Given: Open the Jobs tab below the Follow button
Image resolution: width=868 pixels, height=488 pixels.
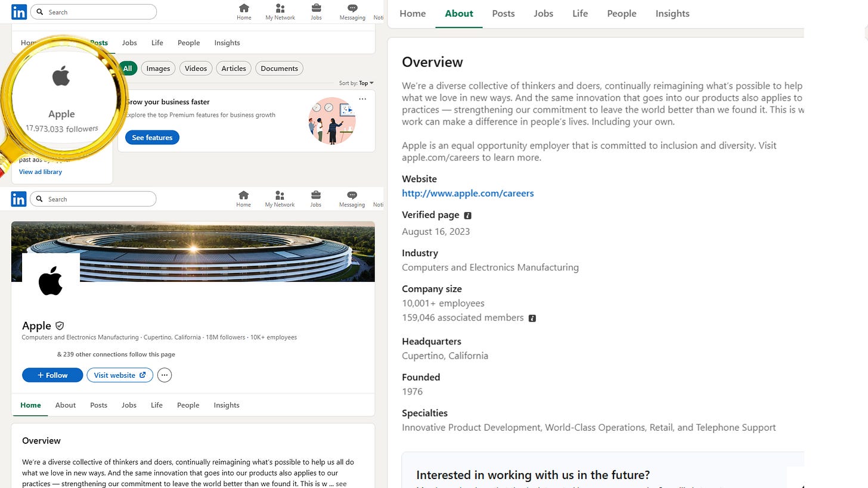Looking at the screenshot, I should click(x=129, y=405).
